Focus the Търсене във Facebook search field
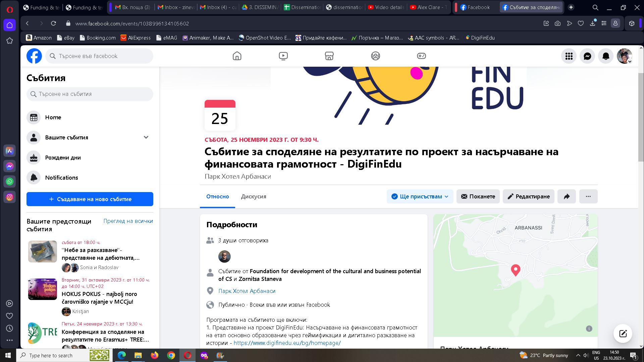Viewport: 644px width, 362px height. pos(99,56)
